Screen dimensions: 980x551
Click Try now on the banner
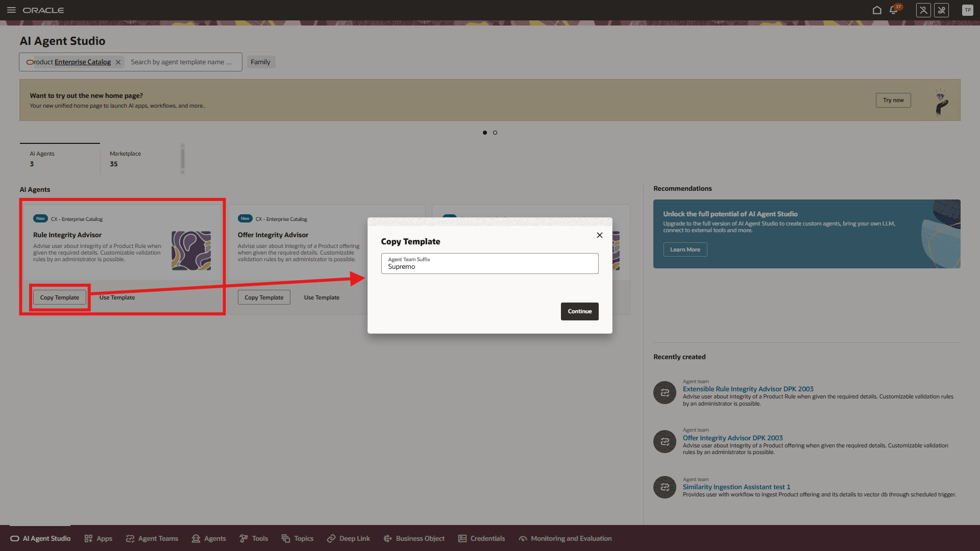(893, 100)
